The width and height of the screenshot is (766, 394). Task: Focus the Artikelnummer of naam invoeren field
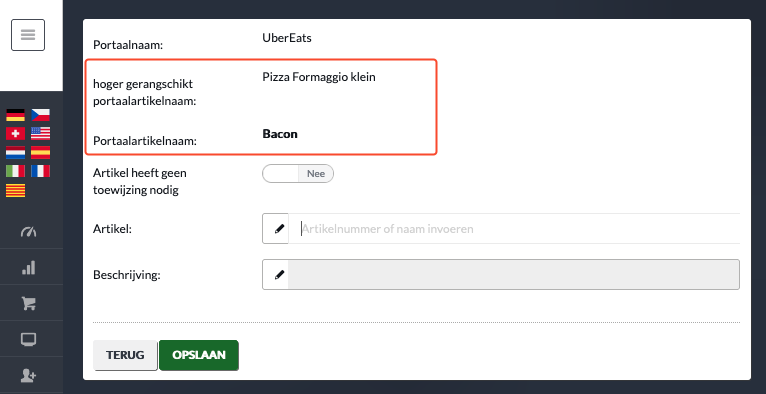(514, 228)
